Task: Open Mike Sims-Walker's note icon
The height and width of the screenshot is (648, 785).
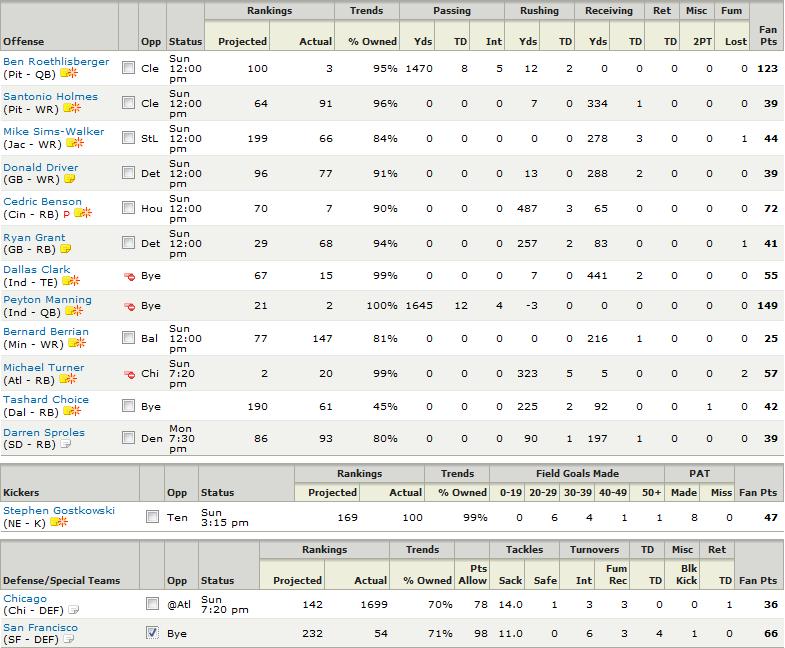Action: 75,143
